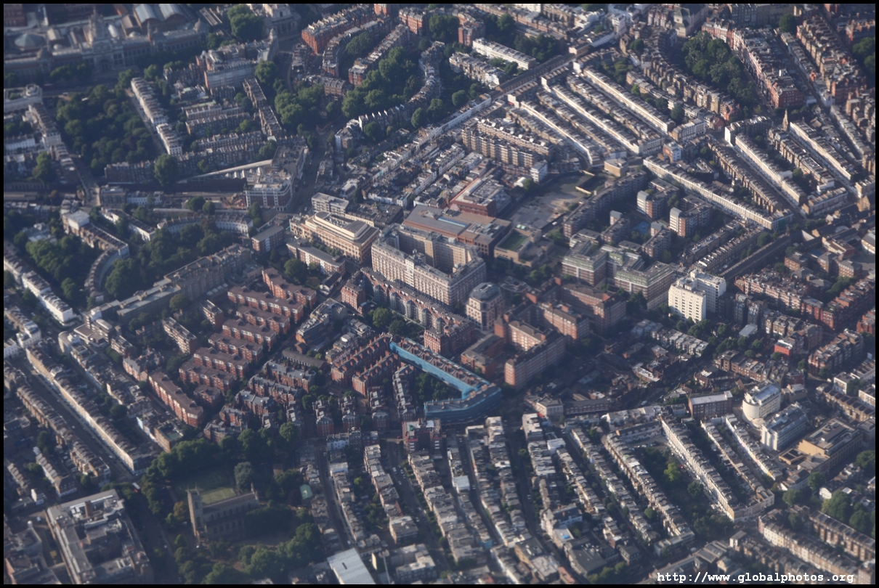879x588 pixels.
Task: Select the tall white apartment block
Action: click(687, 300)
